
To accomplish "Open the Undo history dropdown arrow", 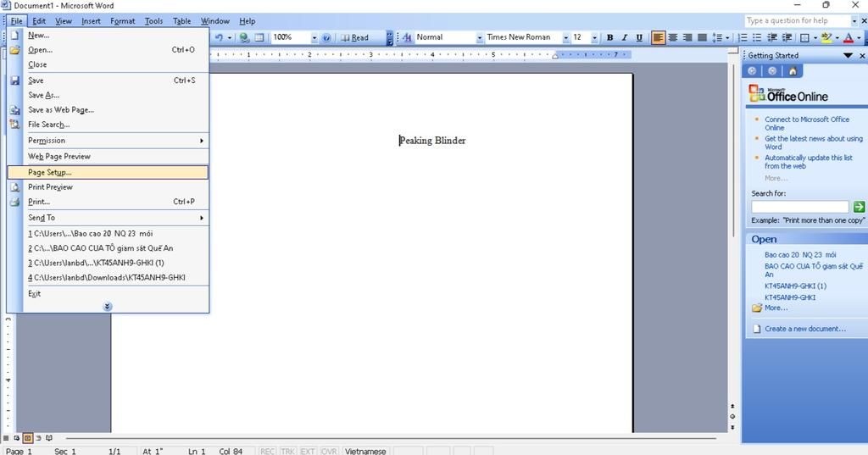I will [x=229, y=37].
